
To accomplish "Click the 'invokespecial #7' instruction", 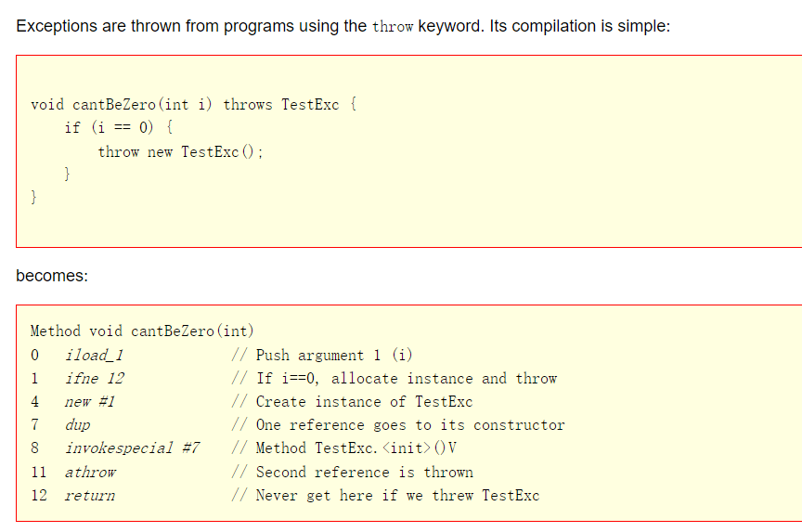I will 132,448.
